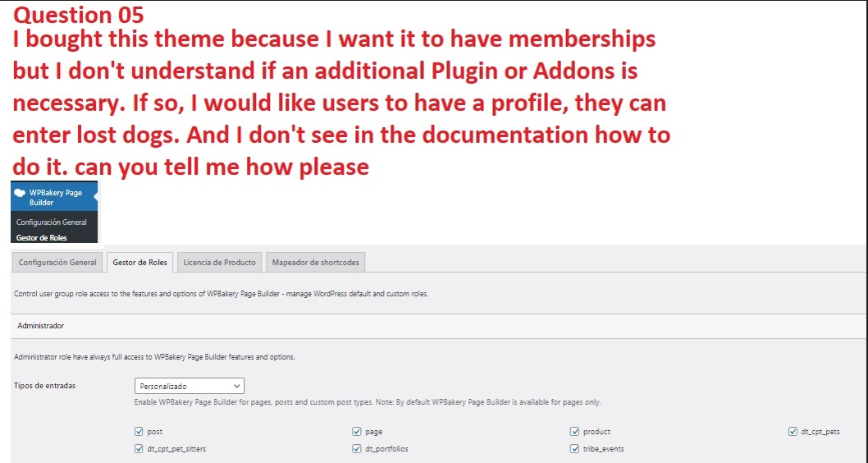Uncheck the post checkbox

pyautogui.click(x=139, y=432)
